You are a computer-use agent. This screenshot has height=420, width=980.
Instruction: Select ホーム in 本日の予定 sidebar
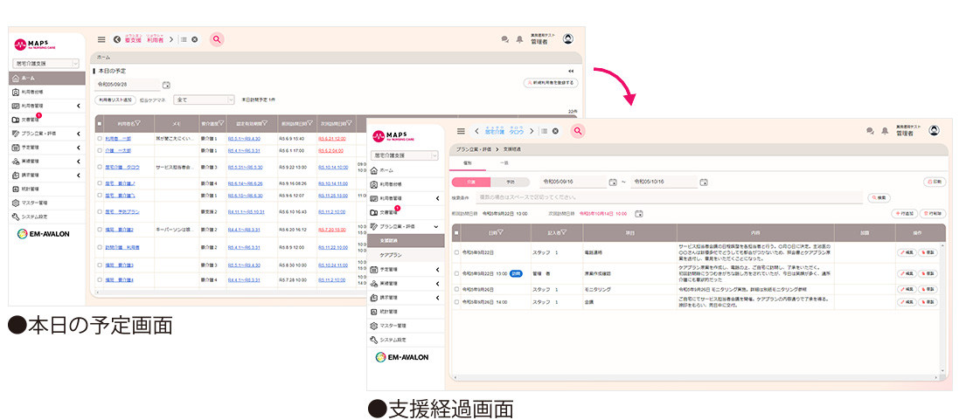tap(47, 78)
